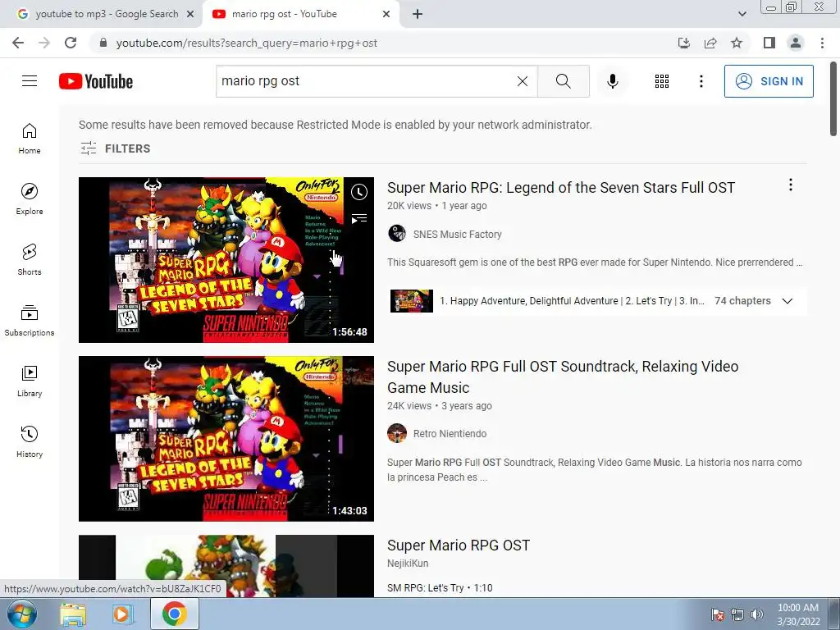Open Explore in sidebar

point(30,199)
